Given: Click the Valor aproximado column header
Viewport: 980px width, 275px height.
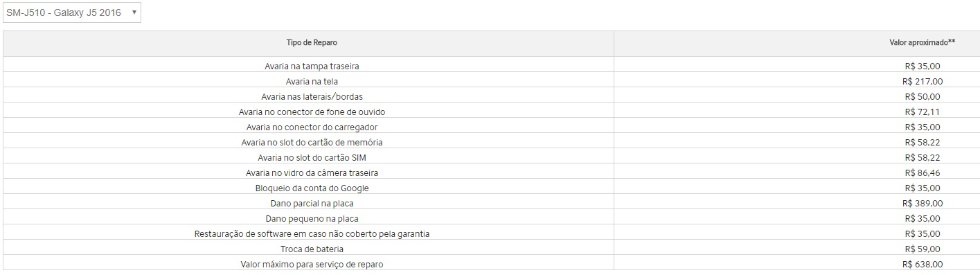Looking at the screenshot, I should click(922, 43).
